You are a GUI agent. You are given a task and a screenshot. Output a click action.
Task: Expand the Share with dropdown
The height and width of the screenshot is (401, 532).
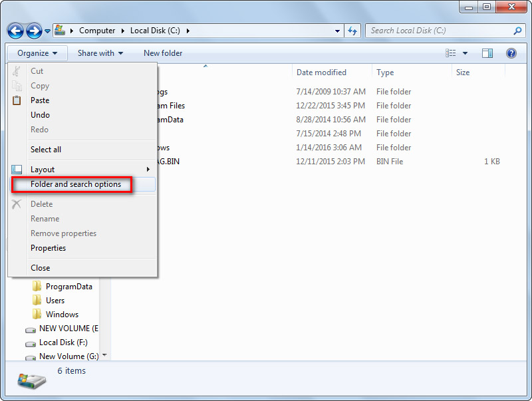100,53
